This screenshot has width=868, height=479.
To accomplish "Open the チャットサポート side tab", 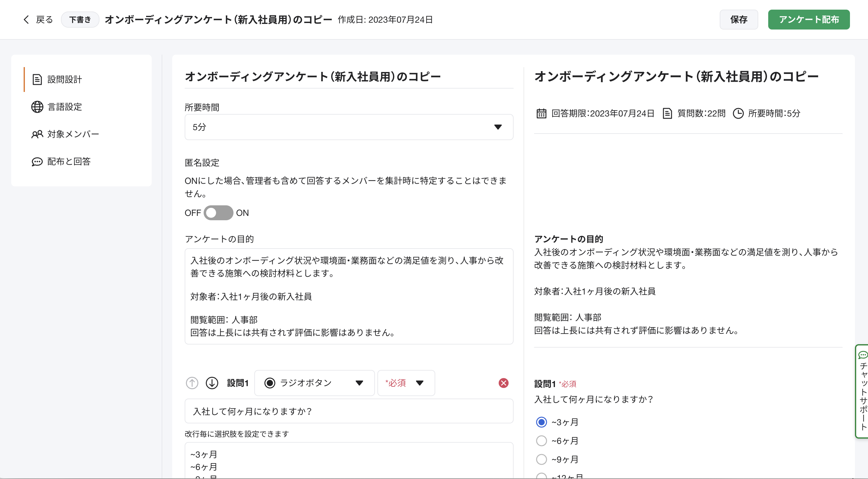I will [x=862, y=391].
